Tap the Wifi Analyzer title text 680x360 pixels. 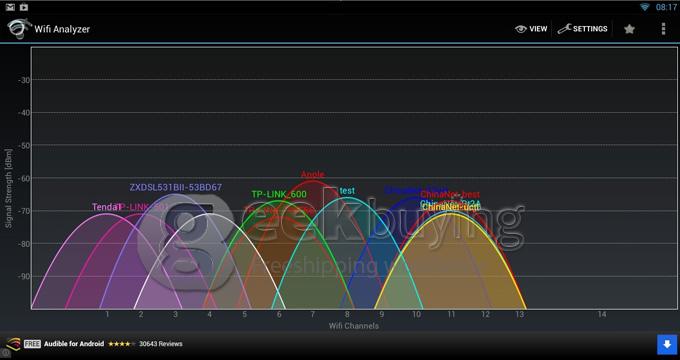pos(62,29)
